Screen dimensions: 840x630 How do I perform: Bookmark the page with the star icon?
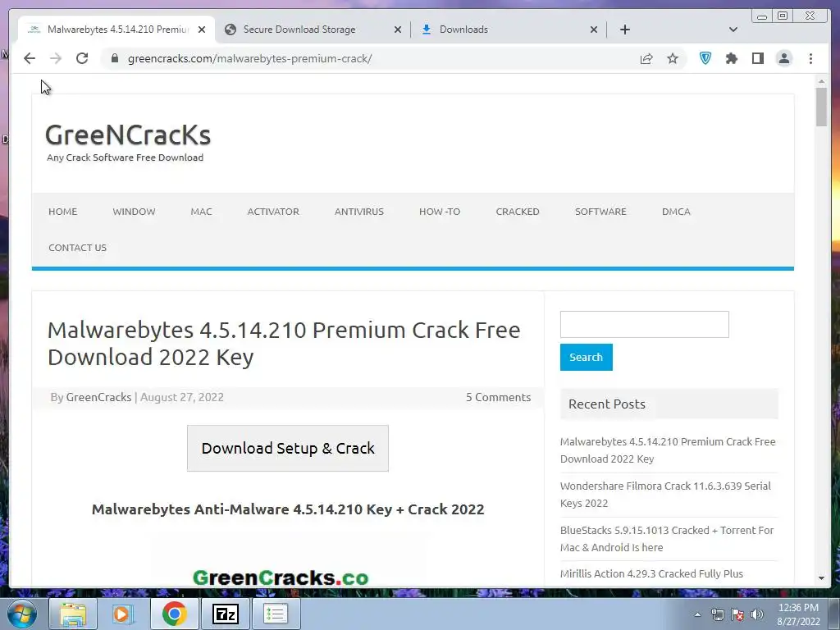(673, 58)
